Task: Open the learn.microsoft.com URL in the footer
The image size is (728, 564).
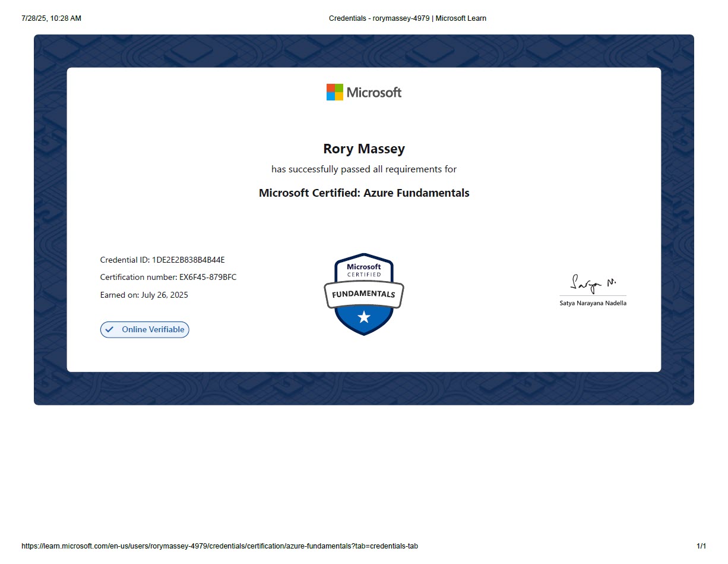Action: [219, 546]
